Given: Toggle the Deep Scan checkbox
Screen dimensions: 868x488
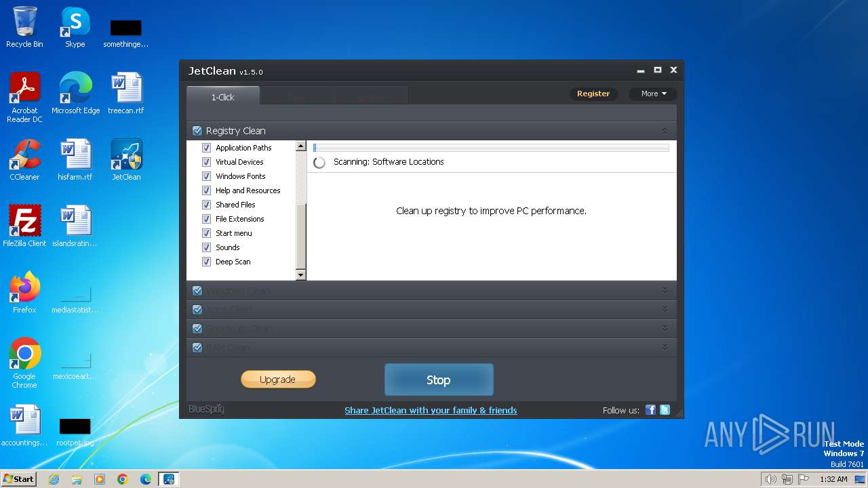Looking at the screenshot, I should coord(207,262).
